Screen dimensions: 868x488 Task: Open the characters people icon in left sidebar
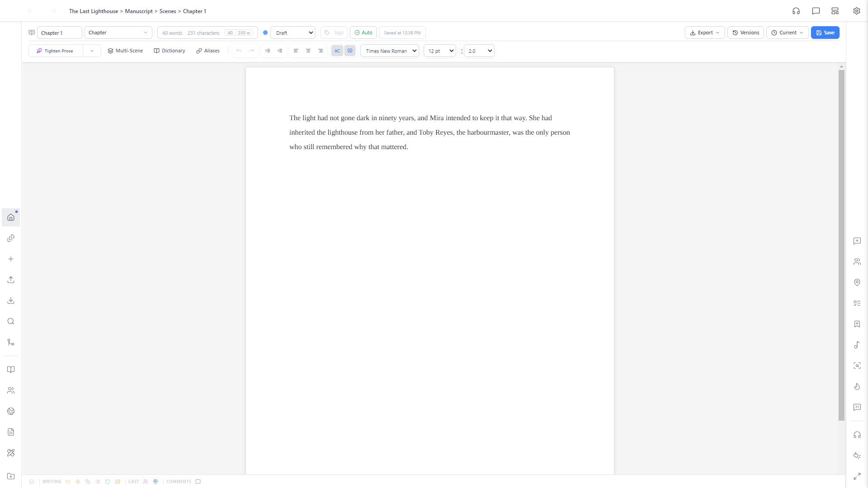coord(11,390)
